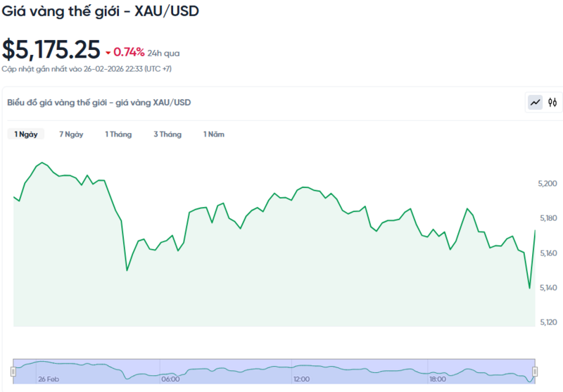Image resolution: width=563 pixels, height=392 pixels.
Task: Select the 1 Ngày time range
Action: pos(26,134)
